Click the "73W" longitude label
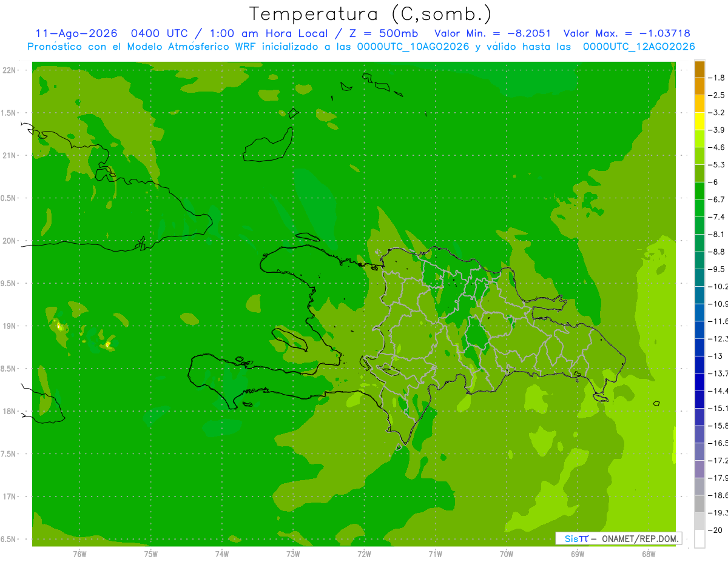The image size is (728, 562). (293, 554)
